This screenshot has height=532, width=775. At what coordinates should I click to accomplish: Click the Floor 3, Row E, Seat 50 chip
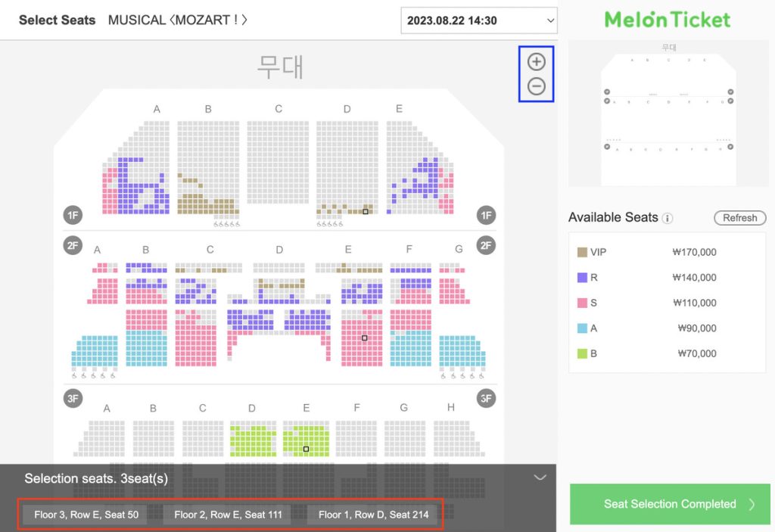pos(86,514)
